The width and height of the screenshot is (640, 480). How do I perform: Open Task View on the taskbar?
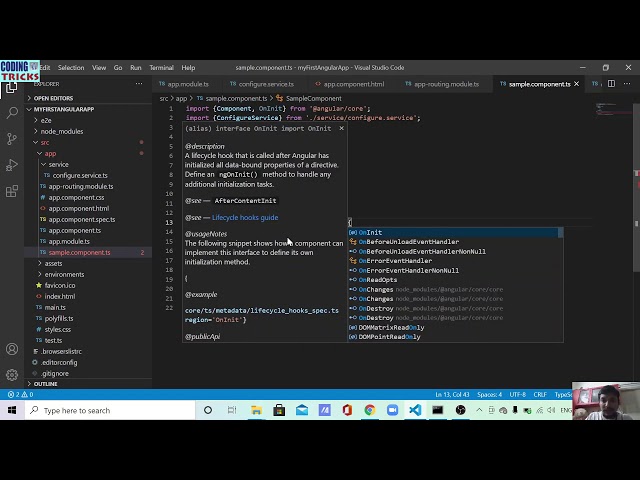(x=232, y=410)
